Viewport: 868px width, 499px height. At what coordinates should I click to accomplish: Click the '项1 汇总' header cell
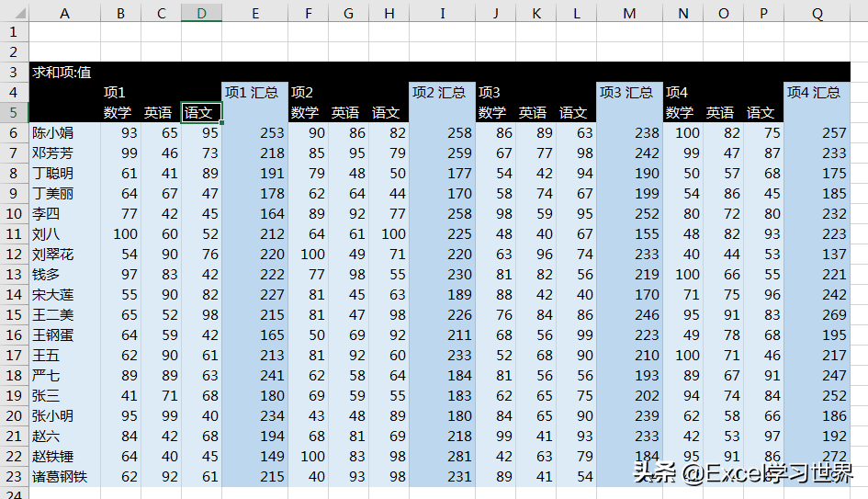point(254,93)
